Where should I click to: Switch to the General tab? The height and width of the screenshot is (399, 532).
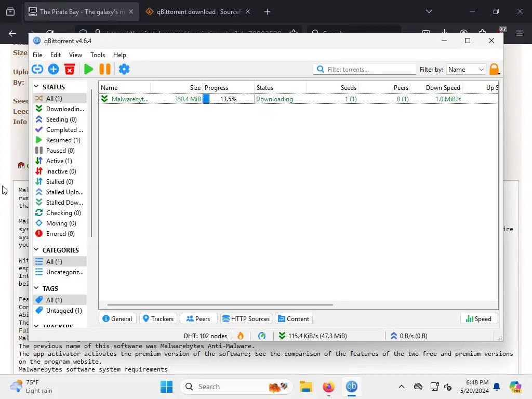pos(117,319)
